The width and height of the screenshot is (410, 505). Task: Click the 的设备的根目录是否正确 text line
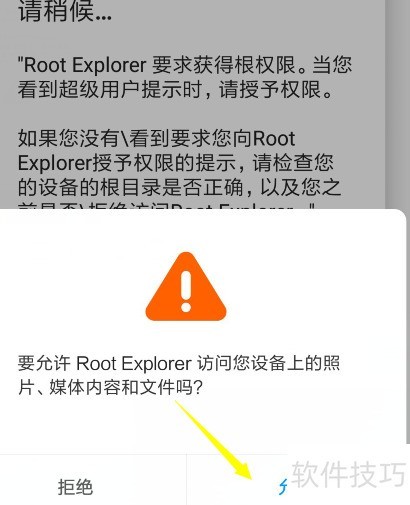click(179, 187)
